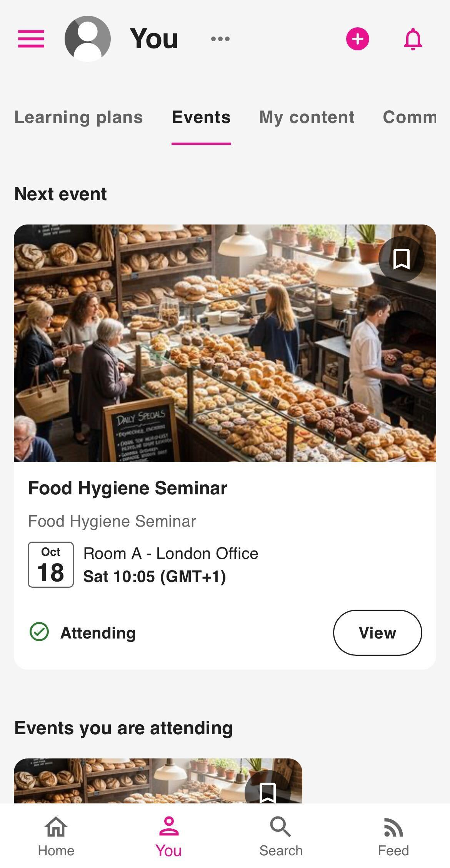Image resolution: width=450 pixels, height=868 pixels.
Task: Open the My content tab
Action: pos(307,117)
